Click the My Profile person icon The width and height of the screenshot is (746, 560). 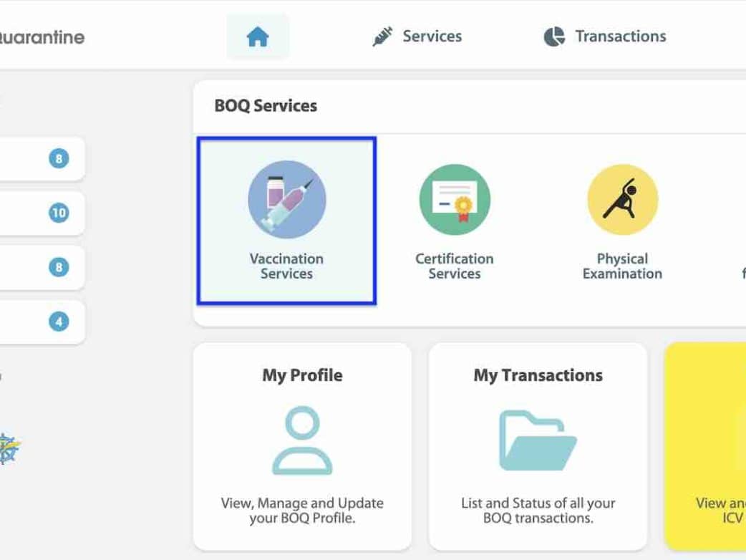point(302,440)
